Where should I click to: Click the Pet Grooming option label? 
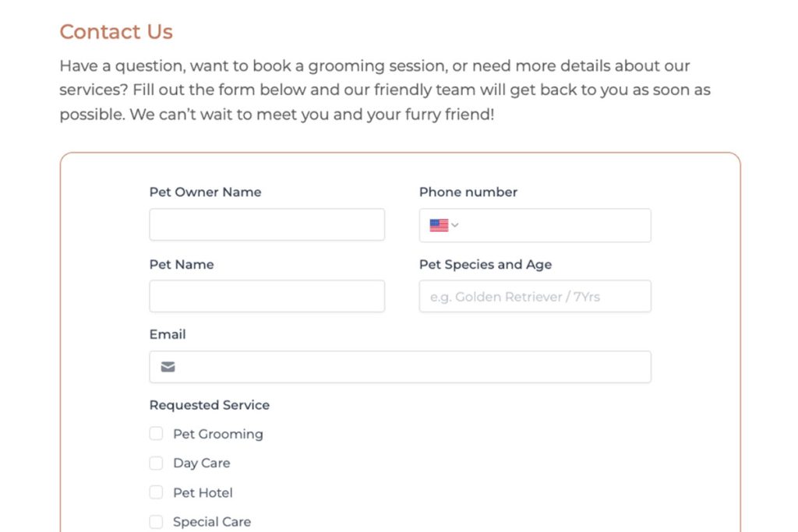[217, 434]
